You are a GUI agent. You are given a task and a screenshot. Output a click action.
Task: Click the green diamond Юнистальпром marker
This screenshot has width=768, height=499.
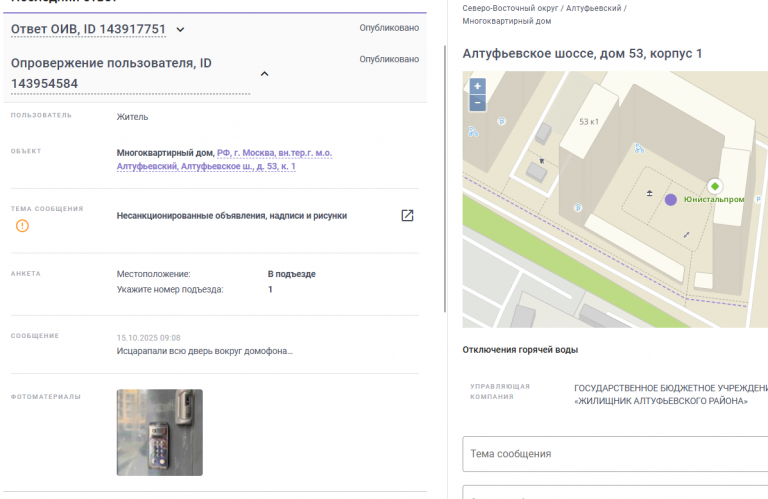tap(715, 186)
